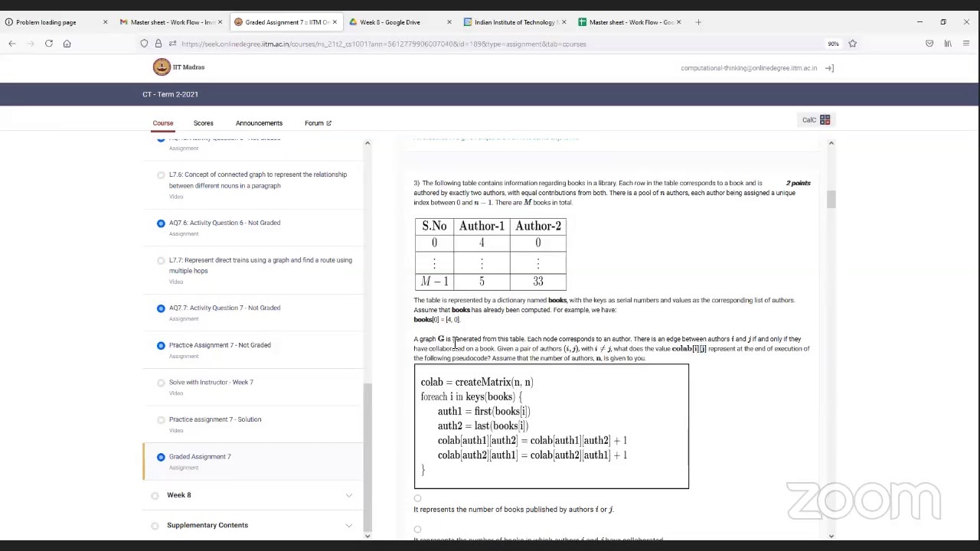Click the Supplementary Contents section title

click(x=207, y=525)
